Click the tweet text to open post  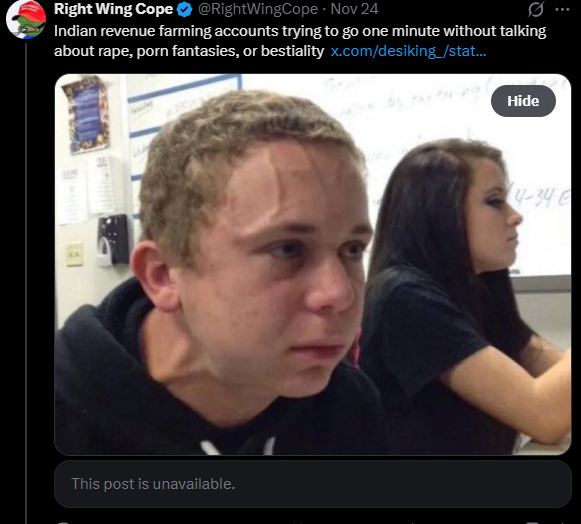tap(300, 41)
